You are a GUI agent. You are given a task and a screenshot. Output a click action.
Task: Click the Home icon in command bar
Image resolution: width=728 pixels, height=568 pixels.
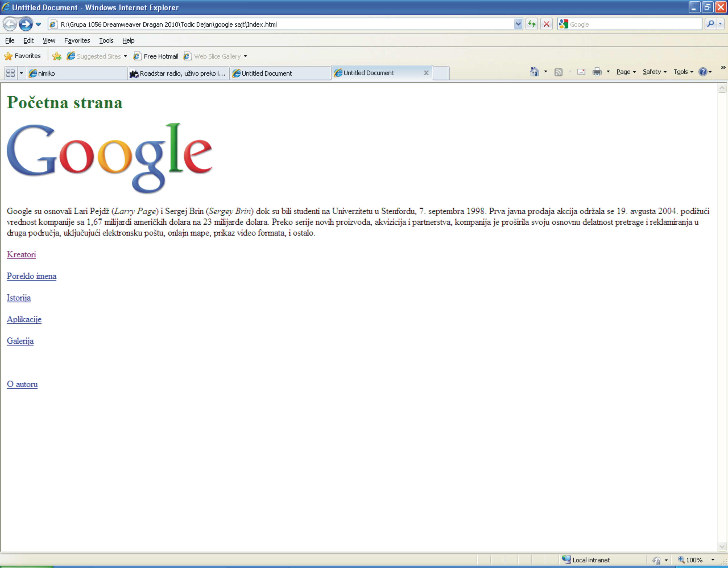click(x=534, y=72)
